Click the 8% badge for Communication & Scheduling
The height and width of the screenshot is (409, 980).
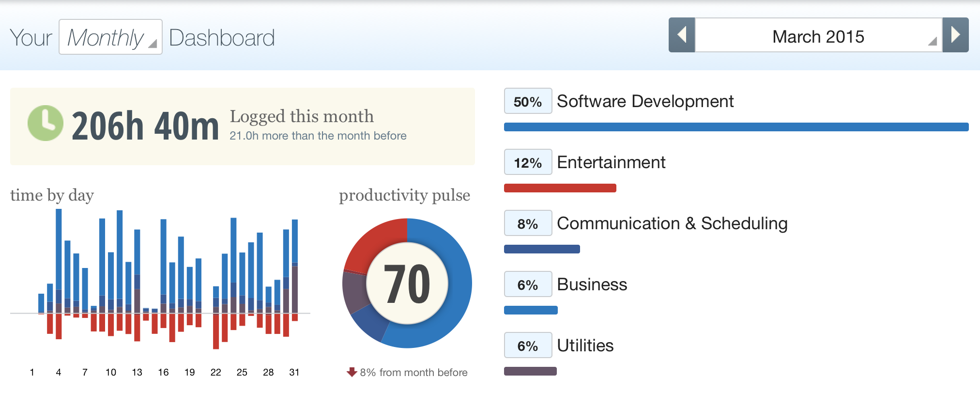pyautogui.click(x=528, y=223)
